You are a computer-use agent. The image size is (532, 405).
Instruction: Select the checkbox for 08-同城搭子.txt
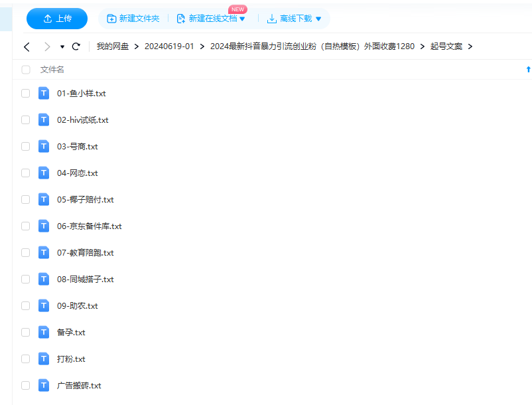[26, 280]
